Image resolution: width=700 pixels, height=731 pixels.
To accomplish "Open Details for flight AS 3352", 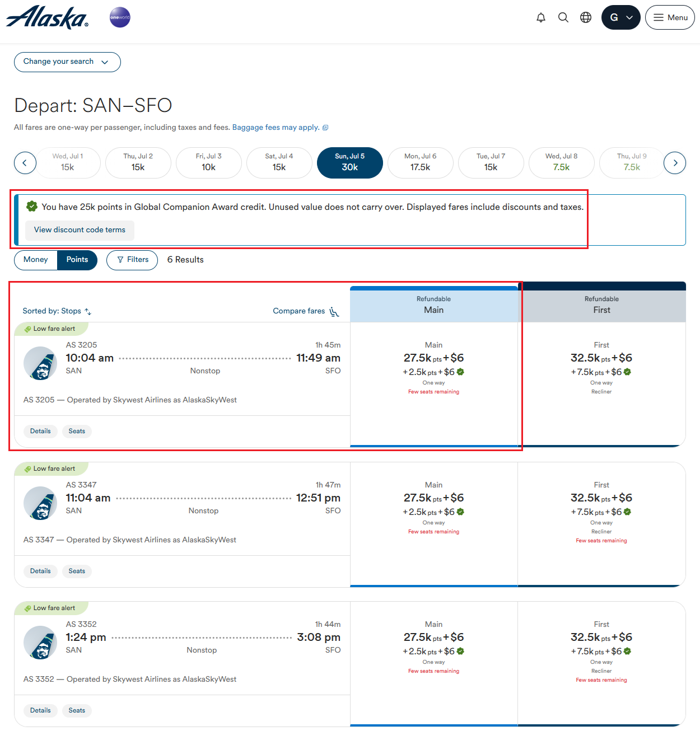I will (40, 710).
